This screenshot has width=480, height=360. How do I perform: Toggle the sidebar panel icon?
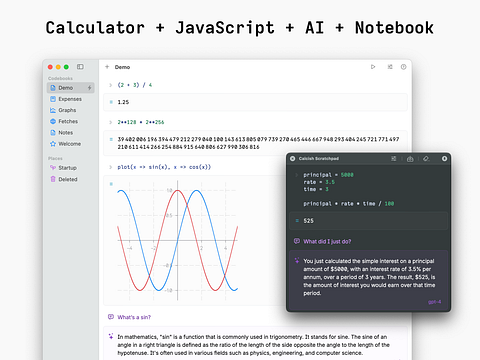click(80, 67)
